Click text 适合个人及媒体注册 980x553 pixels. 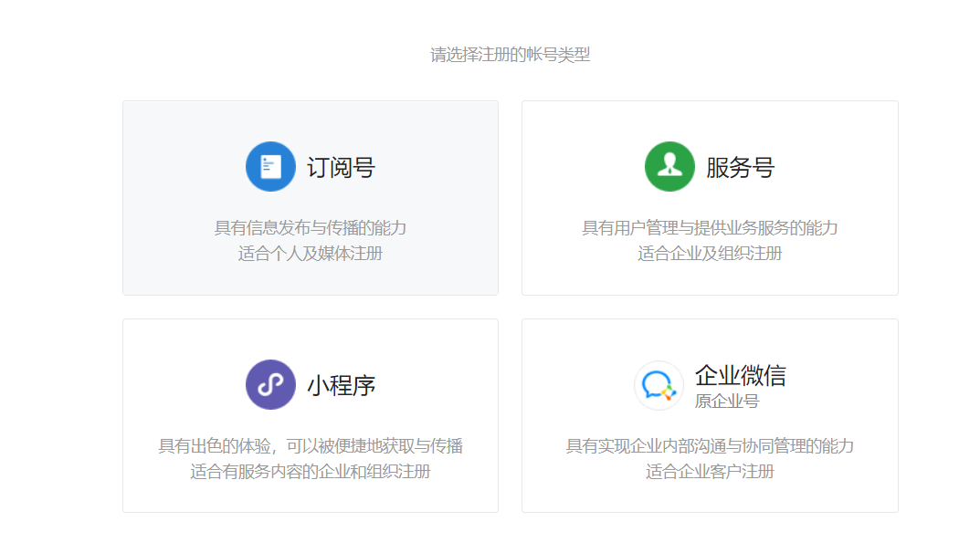[311, 254]
